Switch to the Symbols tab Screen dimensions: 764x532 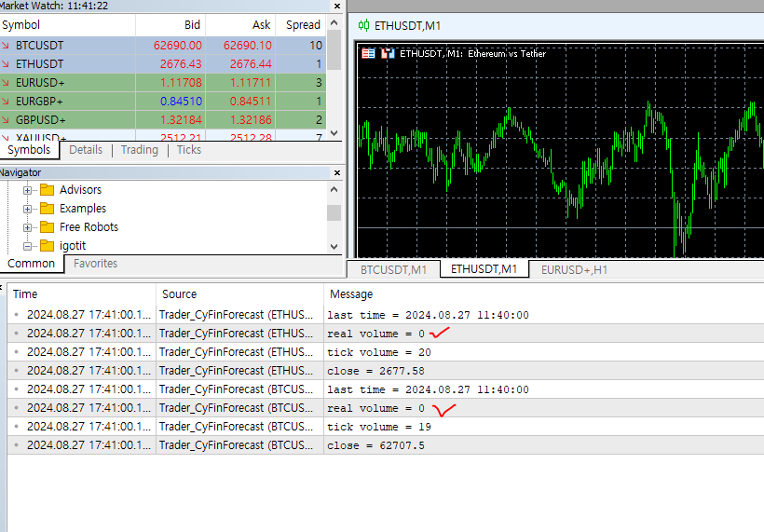coord(29,150)
